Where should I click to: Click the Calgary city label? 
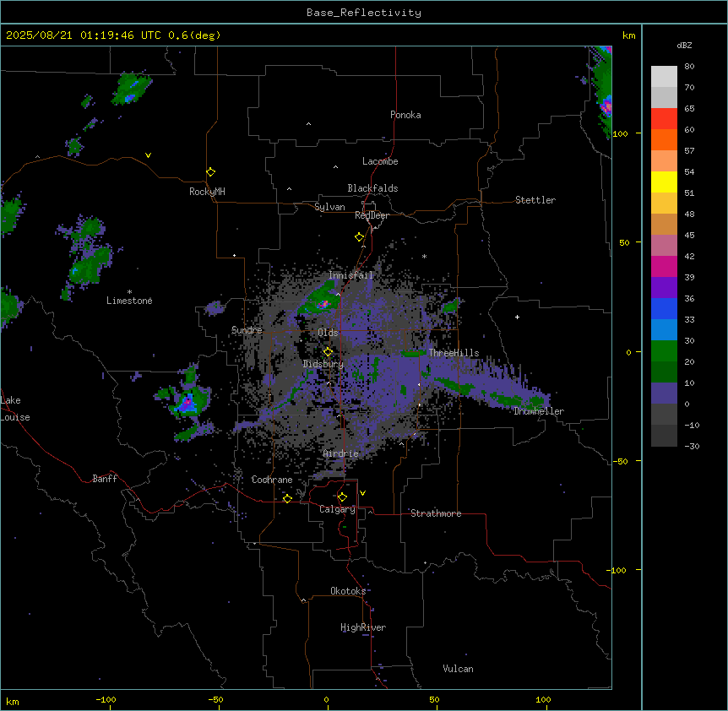[337, 509]
